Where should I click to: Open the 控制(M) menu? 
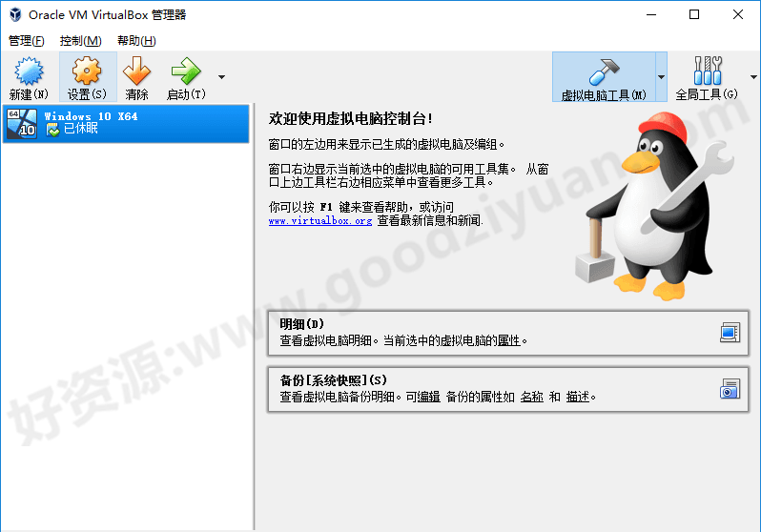pos(80,41)
